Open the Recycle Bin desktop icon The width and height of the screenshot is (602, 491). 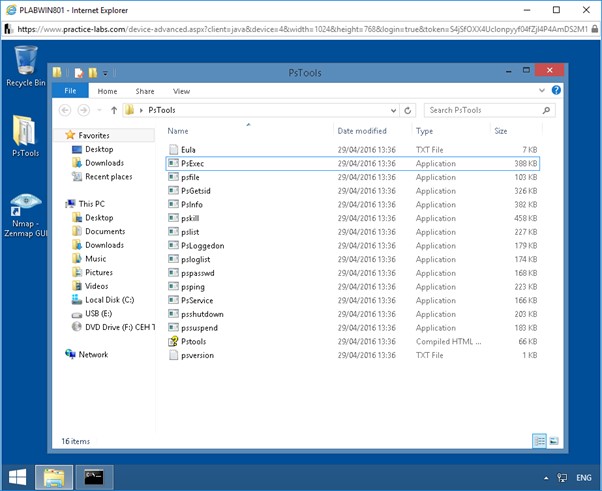[26, 66]
